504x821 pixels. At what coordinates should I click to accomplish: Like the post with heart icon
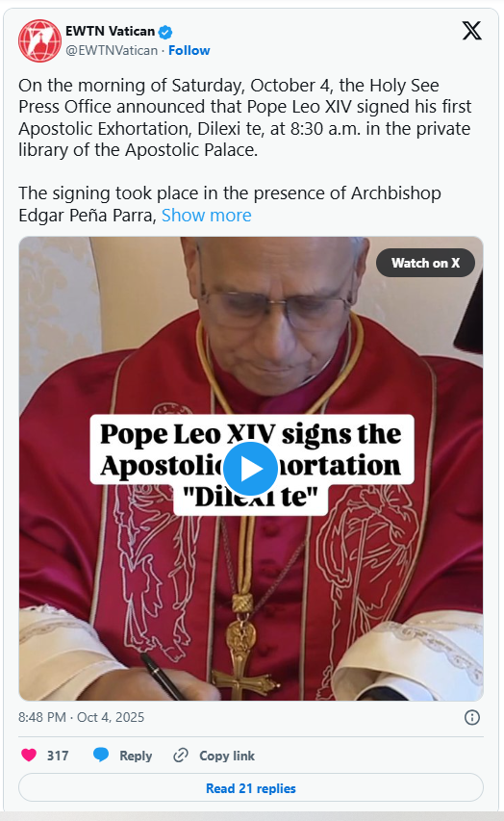click(29, 755)
